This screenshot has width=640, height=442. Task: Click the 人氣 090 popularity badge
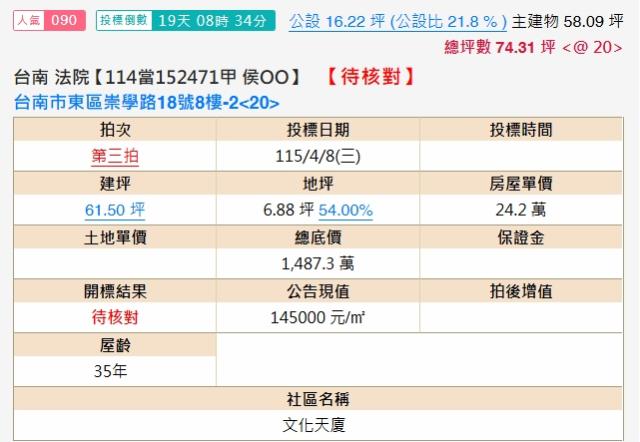click(43, 20)
